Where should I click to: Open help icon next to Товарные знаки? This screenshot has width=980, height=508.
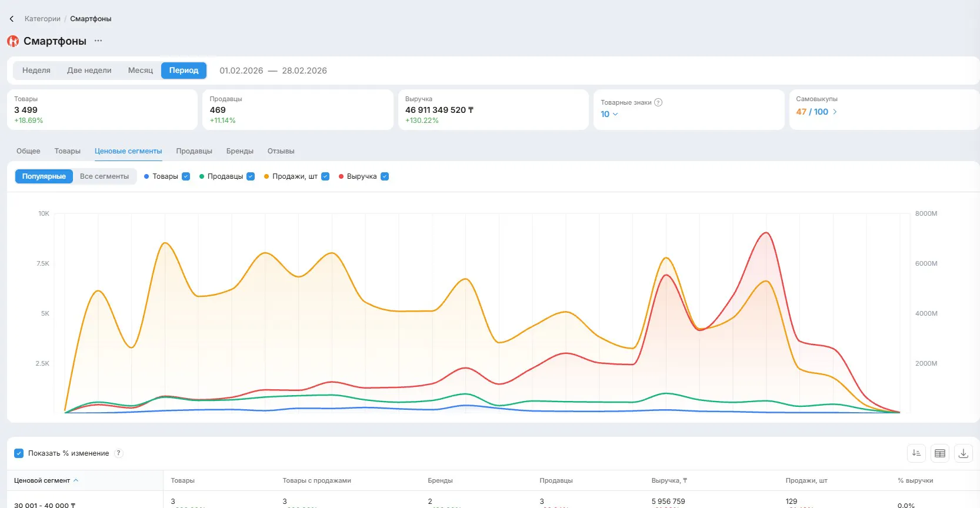tap(658, 102)
